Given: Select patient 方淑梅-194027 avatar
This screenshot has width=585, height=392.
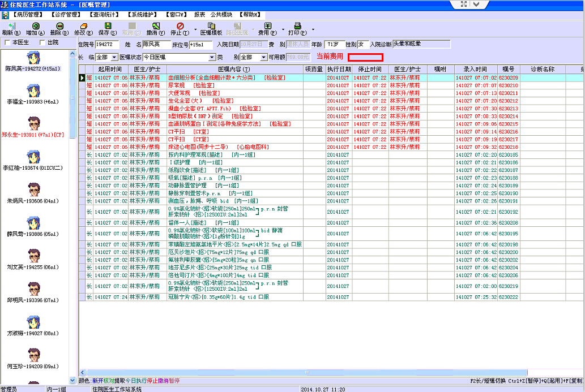Looking at the screenshot, I should point(33,322).
